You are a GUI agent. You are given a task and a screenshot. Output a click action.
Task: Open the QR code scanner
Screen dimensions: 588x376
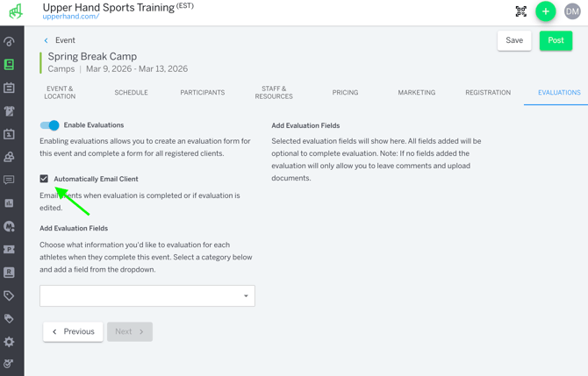(521, 11)
